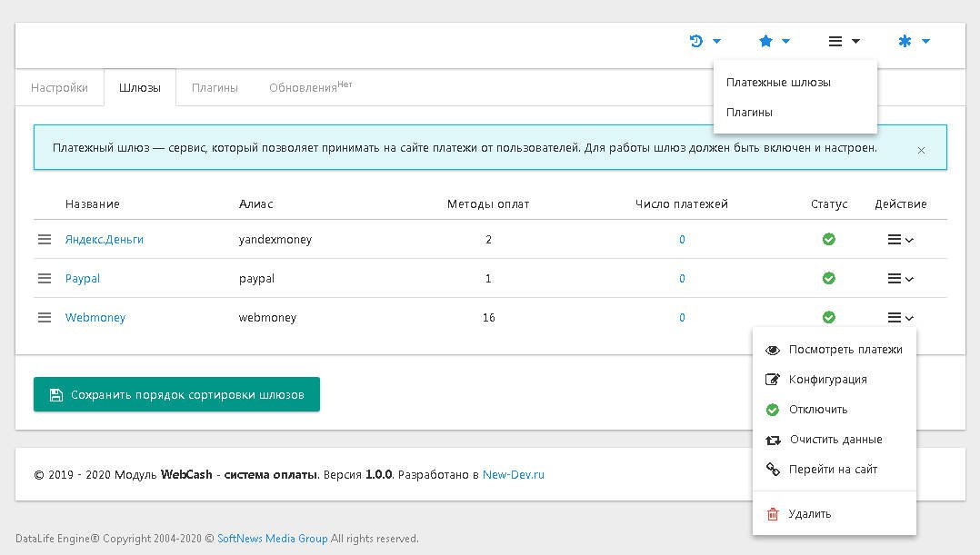Select the webmoney alias cell
980x555 pixels.
click(267, 317)
